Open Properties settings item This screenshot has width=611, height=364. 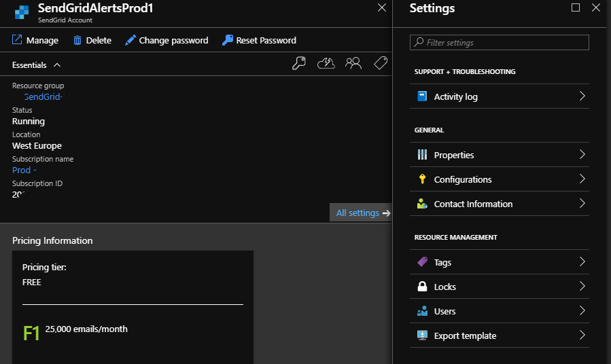[x=500, y=155]
